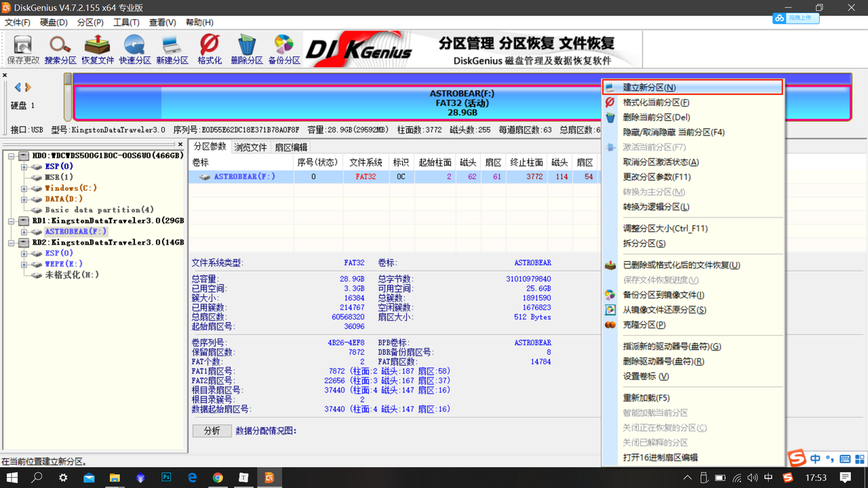Open the 硬盘(D) menu

pos(54,22)
